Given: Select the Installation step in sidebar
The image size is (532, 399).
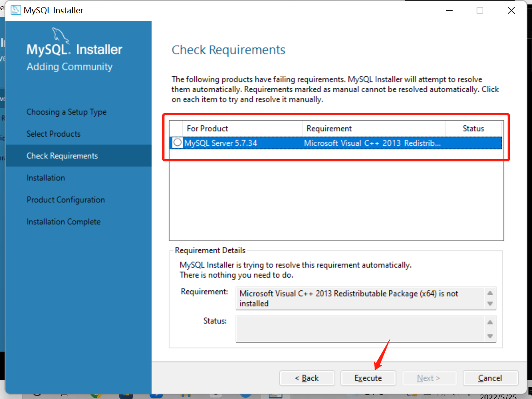Looking at the screenshot, I should (46, 178).
